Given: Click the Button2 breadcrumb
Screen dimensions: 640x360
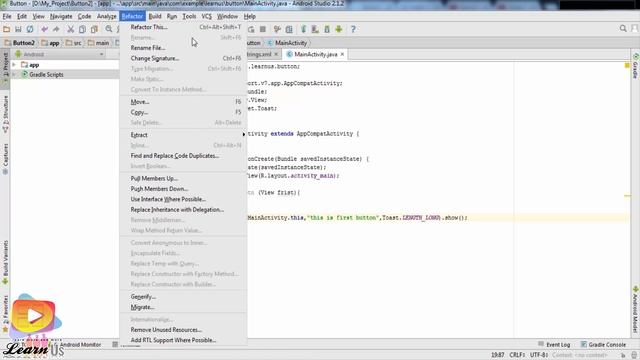Looking at the screenshot, I should point(20,43).
